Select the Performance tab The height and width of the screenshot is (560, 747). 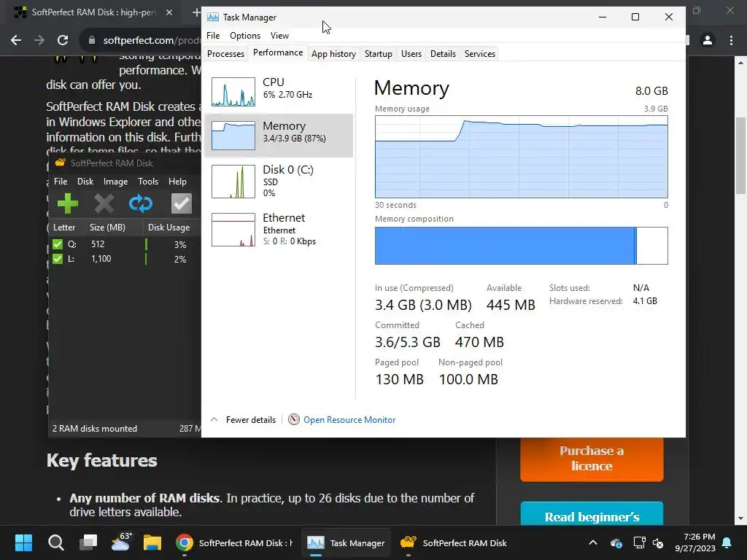coord(278,52)
